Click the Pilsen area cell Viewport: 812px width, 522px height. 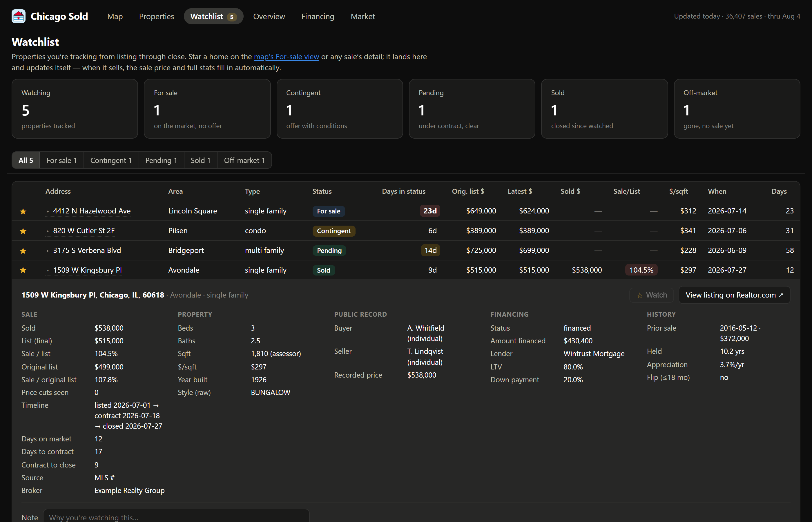click(x=178, y=231)
